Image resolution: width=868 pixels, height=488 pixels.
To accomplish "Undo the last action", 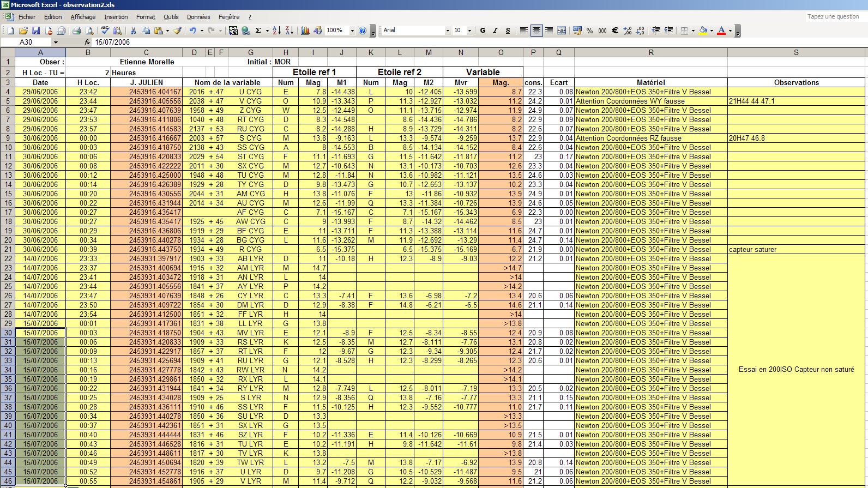I will pos(192,31).
